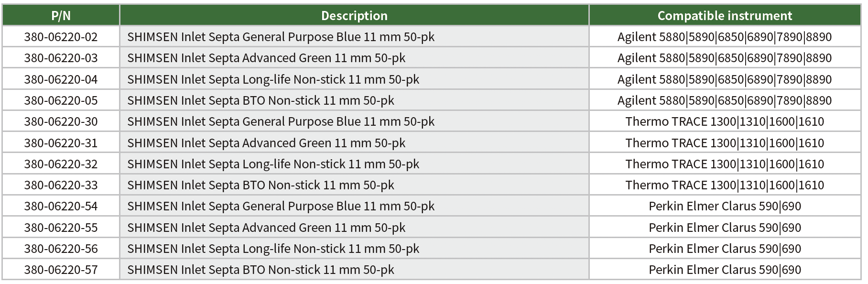Click the Thermo TRACE cell for 380-06220-30
Viewport: 868px width, 284px height.
click(x=725, y=121)
